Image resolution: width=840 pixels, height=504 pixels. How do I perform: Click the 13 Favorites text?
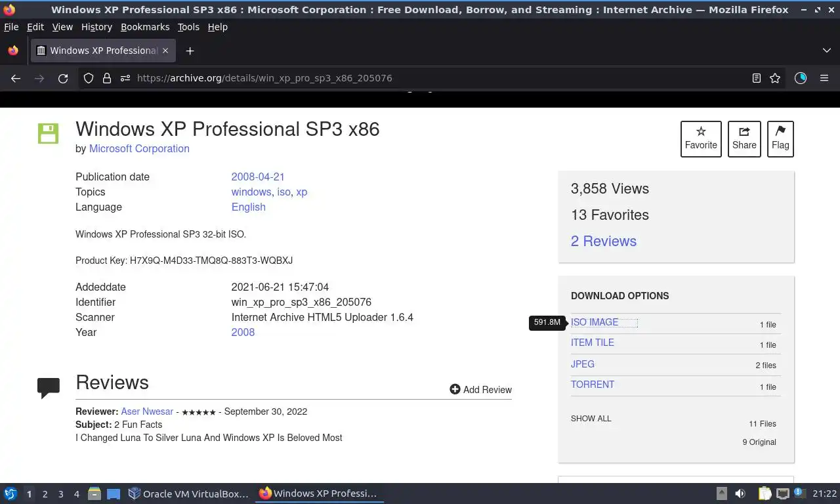[610, 215]
